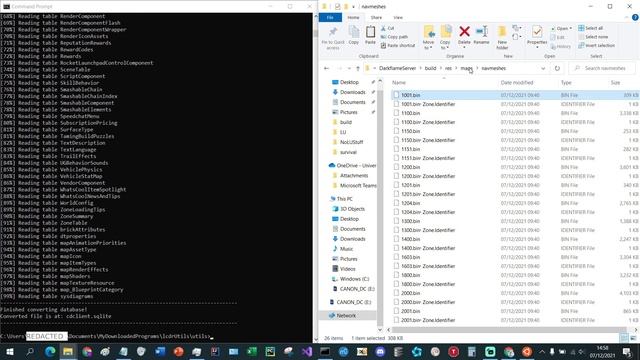Screen dimensions: 640x360
Task: Open Visual Studio from taskbar
Action: (x=307, y=351)
